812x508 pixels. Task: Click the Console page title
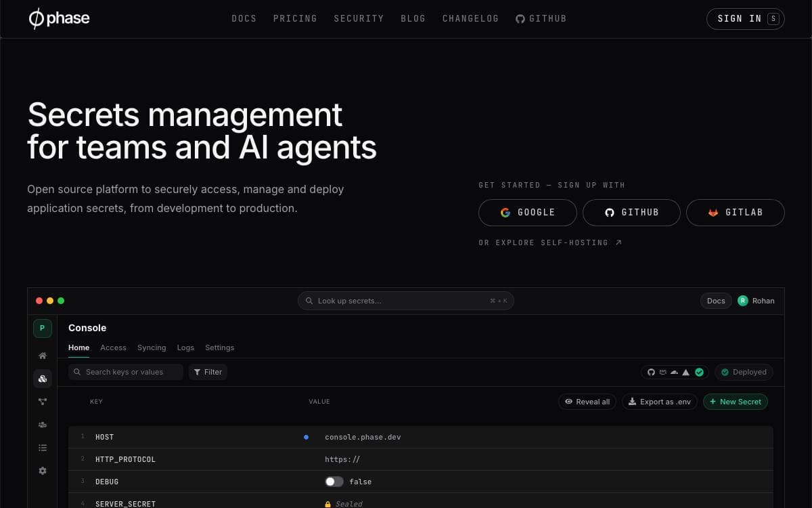[x=87, y=328]
